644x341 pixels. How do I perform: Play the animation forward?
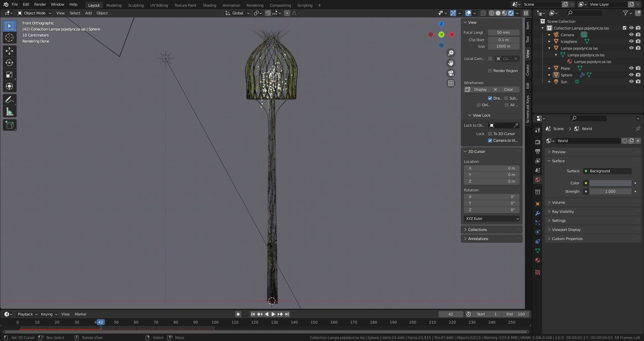pos(273,314)
